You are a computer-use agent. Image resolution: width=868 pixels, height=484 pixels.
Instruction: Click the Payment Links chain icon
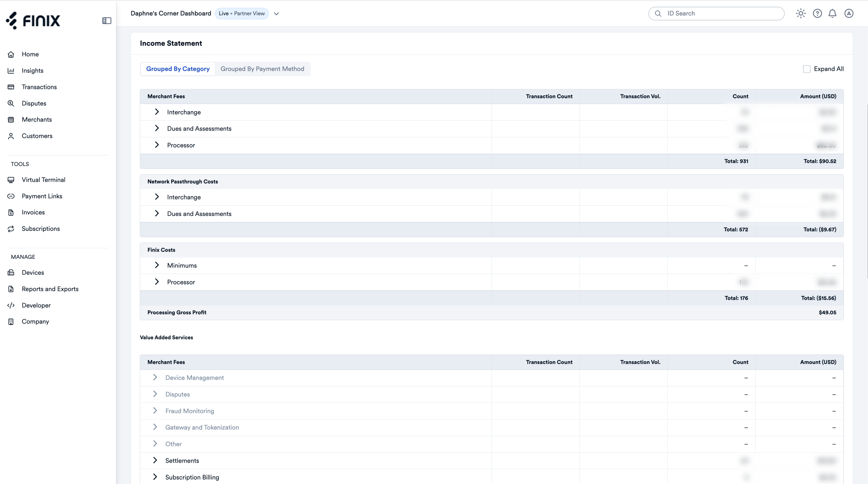click(11, 196)
